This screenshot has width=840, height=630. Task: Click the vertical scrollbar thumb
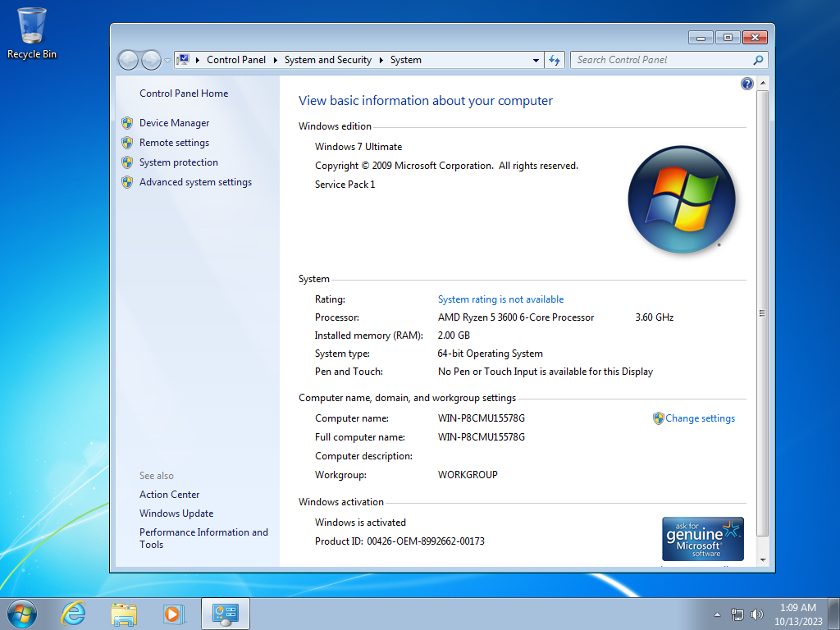click(x=763, y=313)
